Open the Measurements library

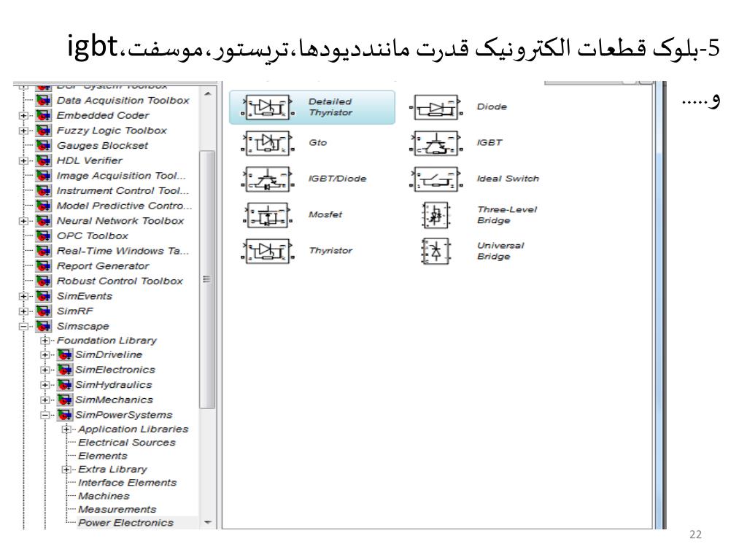coord(117,510)
